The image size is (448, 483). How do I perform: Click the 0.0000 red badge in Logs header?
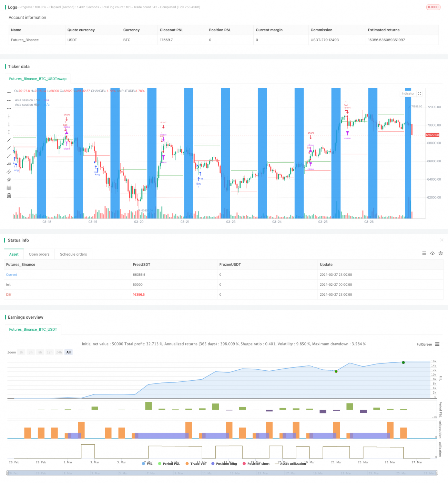click(x=433, y=7)
